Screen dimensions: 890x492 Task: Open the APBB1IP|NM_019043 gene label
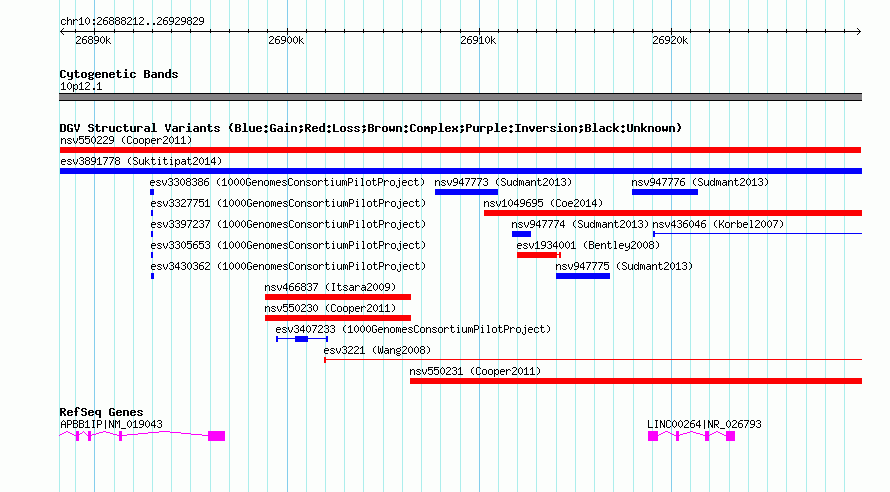pos(111,424)
